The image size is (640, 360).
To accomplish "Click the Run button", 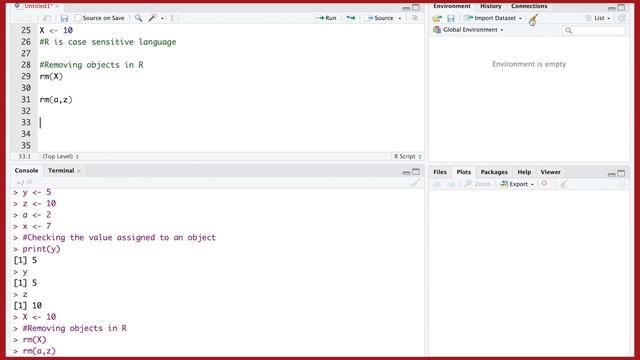I will (326, 18).
